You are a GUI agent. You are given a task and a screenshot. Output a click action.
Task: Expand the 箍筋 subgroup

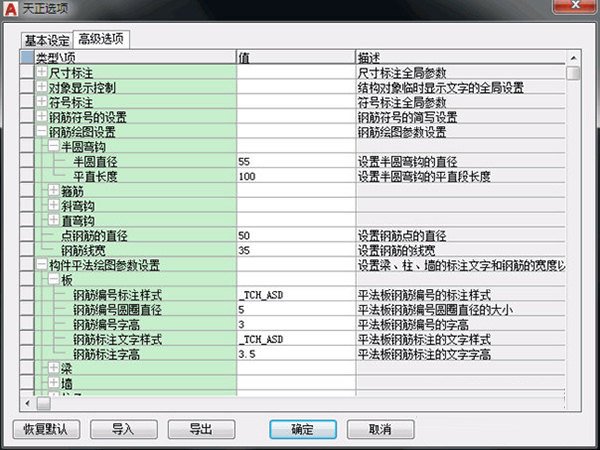tap(53, 190)
